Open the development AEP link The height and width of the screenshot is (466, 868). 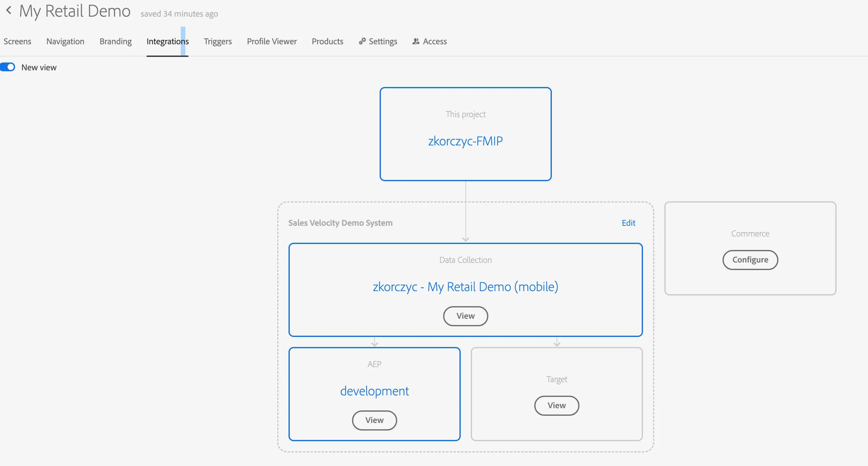pyautogui.click(x=374, y=391)
